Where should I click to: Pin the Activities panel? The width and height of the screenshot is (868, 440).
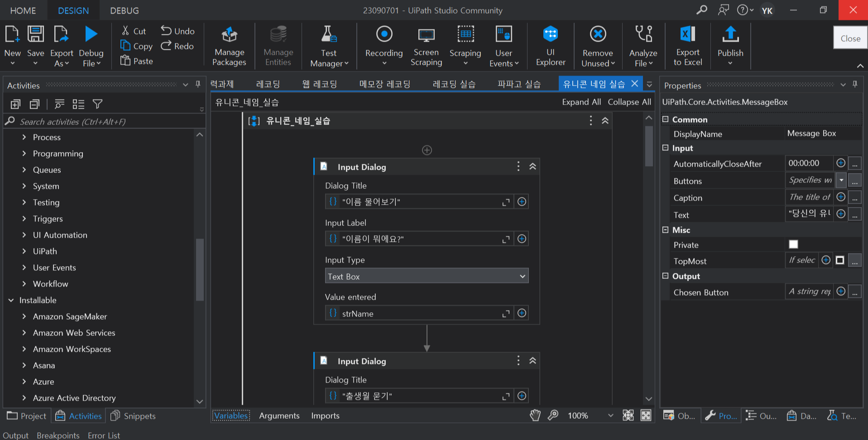tap(198, 84)
